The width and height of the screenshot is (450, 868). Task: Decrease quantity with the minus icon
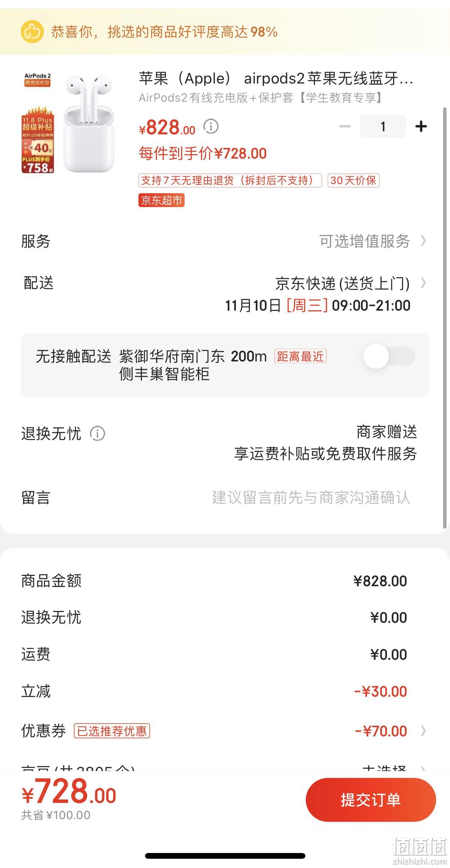coord(345,126)
